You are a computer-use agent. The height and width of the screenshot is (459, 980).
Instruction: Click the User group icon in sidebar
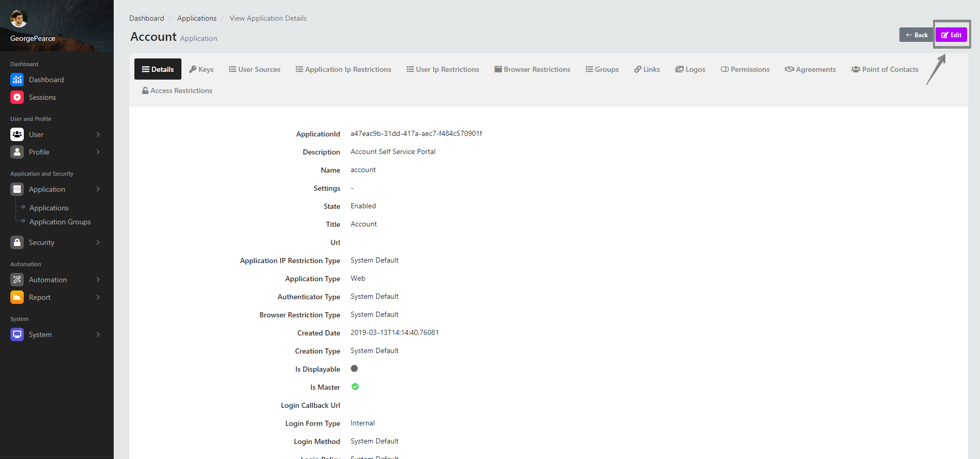pos(17,134)
